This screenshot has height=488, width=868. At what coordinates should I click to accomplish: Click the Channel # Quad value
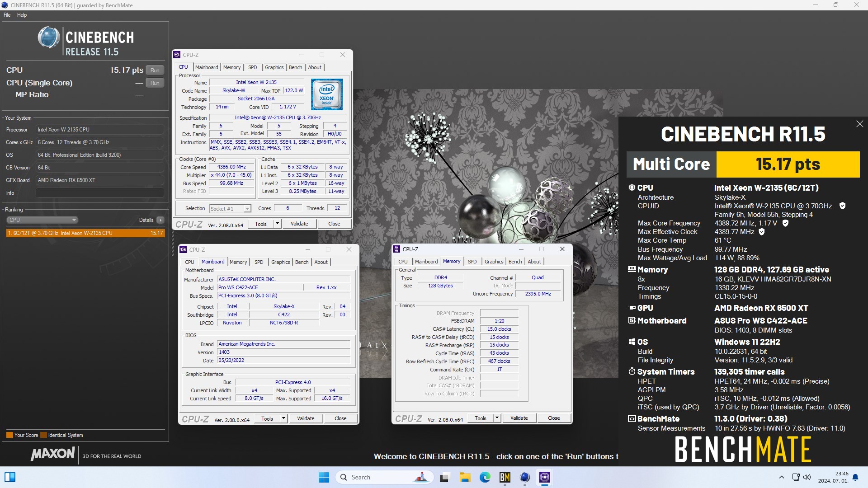coord(538,277)
